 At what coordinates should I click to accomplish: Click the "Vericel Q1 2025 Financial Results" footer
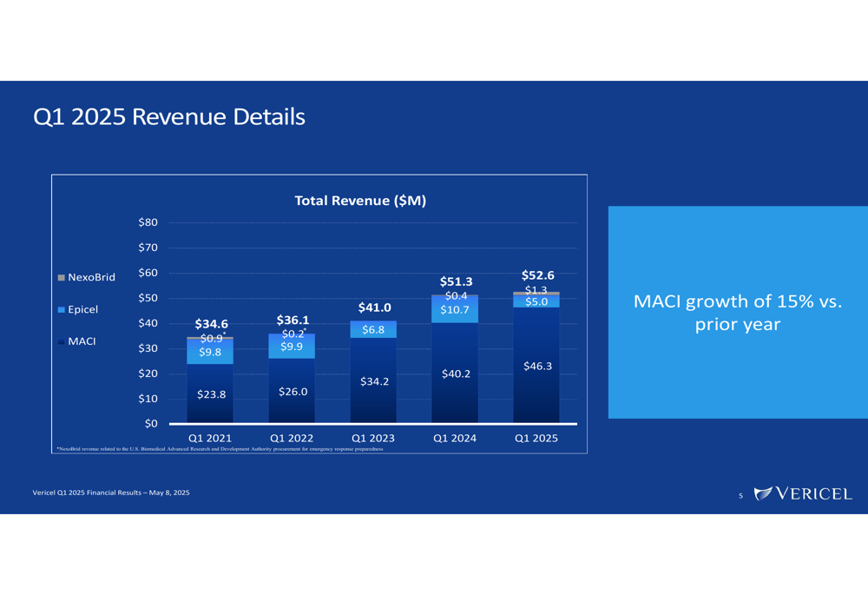111,493
